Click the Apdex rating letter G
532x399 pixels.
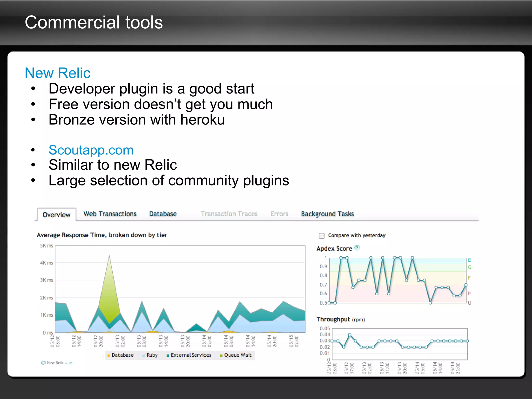(x=469, y=267)
